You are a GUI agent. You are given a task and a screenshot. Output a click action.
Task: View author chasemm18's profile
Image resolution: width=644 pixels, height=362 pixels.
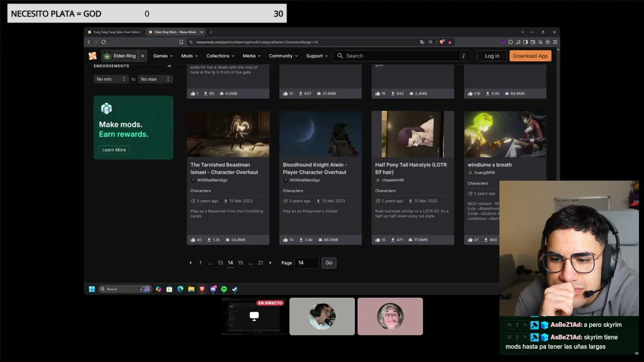pyautogui.click(x=392, y=180)
